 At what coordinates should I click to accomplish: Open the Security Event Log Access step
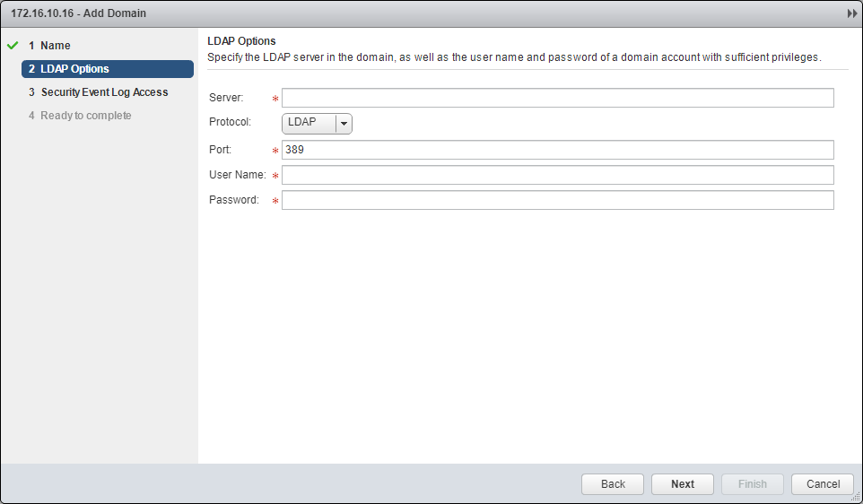[104, 92]
